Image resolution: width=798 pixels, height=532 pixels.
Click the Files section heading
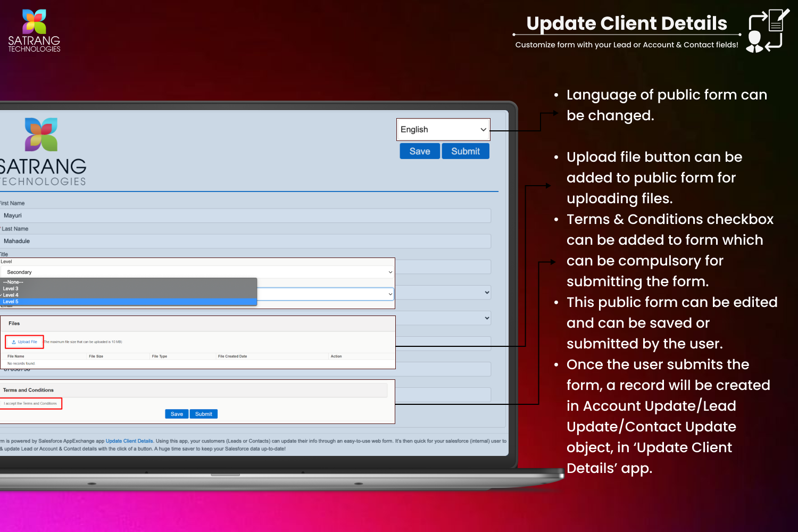click(14, 323)
